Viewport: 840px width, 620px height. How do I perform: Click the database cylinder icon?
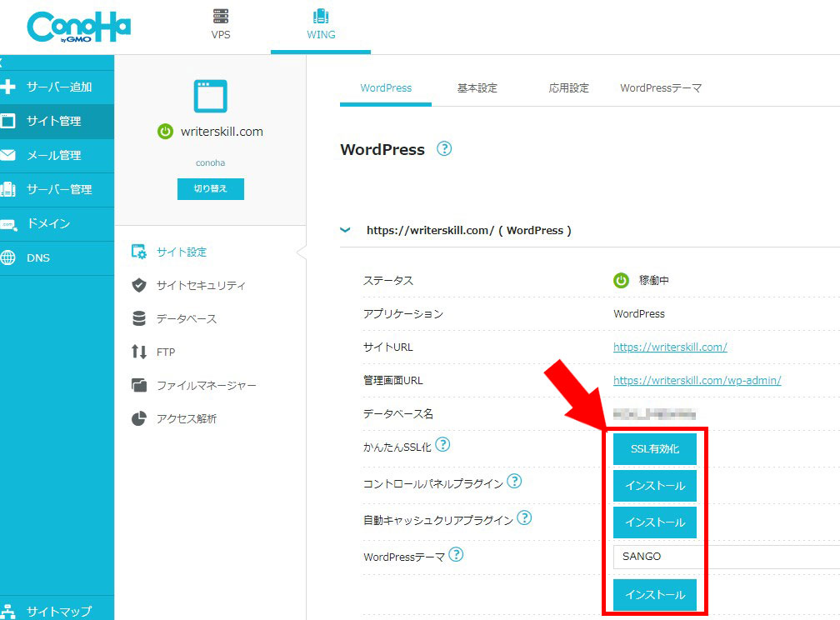138,318
